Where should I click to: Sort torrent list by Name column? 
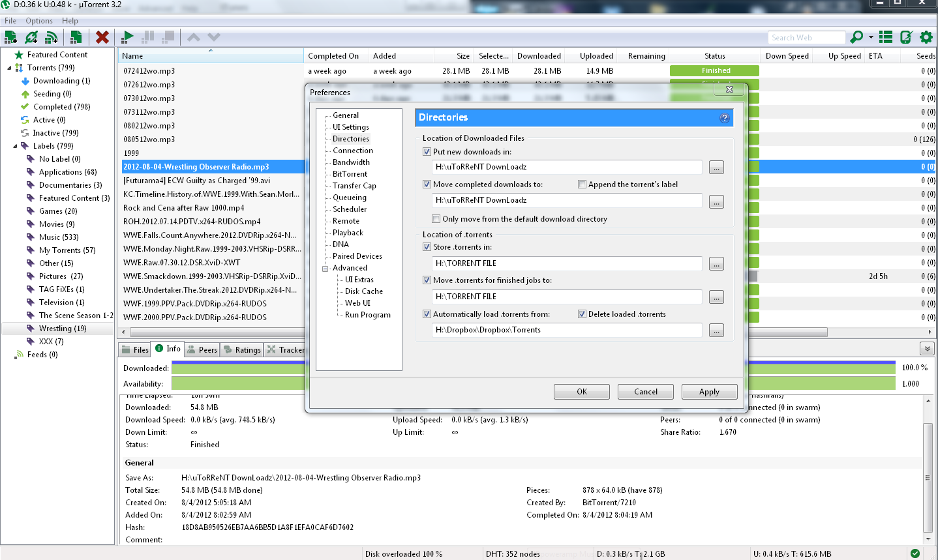(x=211, y=56)
